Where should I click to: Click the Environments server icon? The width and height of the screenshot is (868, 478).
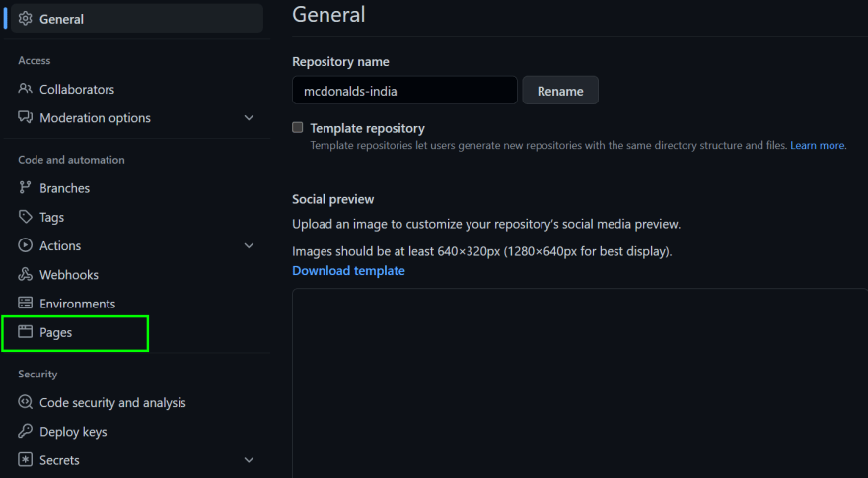pos(25,303)
